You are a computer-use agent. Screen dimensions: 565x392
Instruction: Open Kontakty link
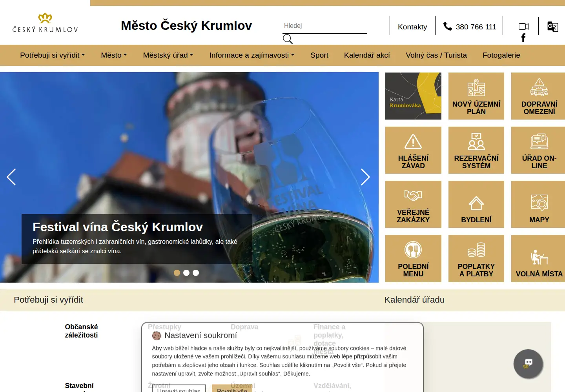click(412, 27)
